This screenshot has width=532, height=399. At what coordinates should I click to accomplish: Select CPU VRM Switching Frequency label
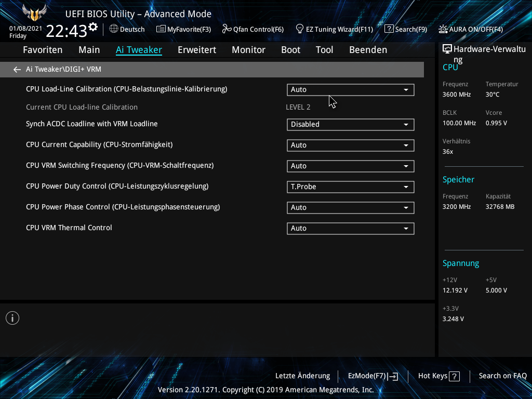[120, 165]
